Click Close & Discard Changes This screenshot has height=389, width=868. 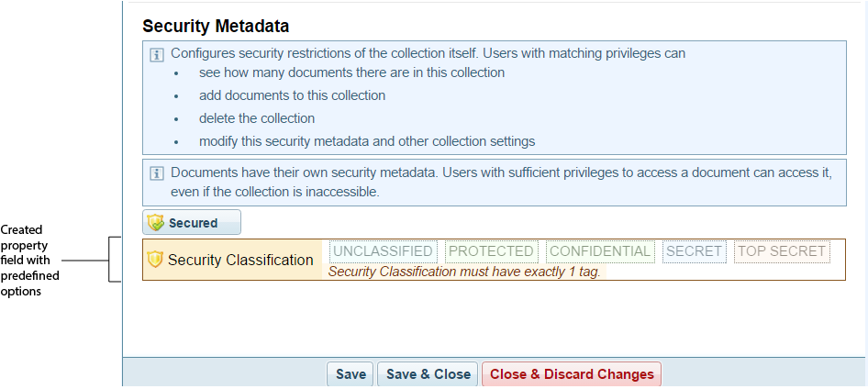572,374
